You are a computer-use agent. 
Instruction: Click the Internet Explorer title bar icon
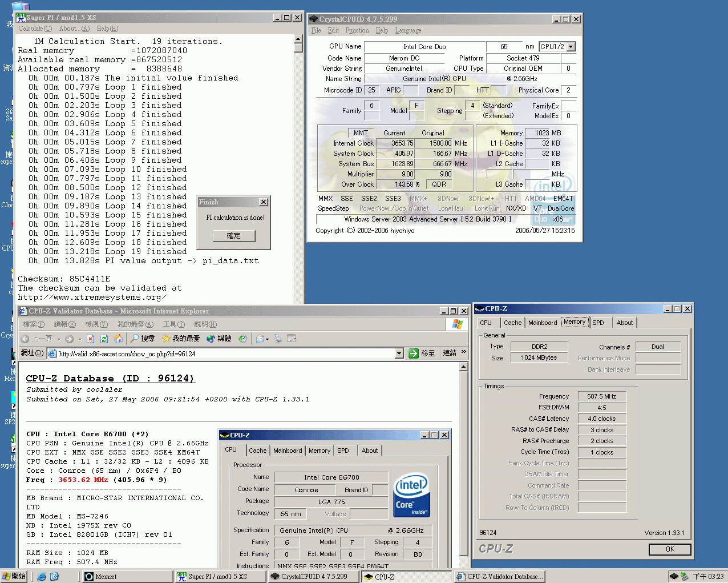(23, 311)
